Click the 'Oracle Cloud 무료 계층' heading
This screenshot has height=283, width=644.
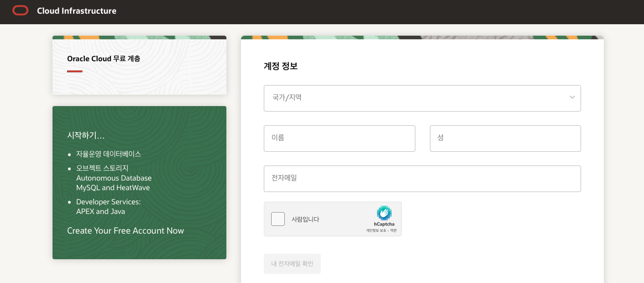[x=104, y=59]
